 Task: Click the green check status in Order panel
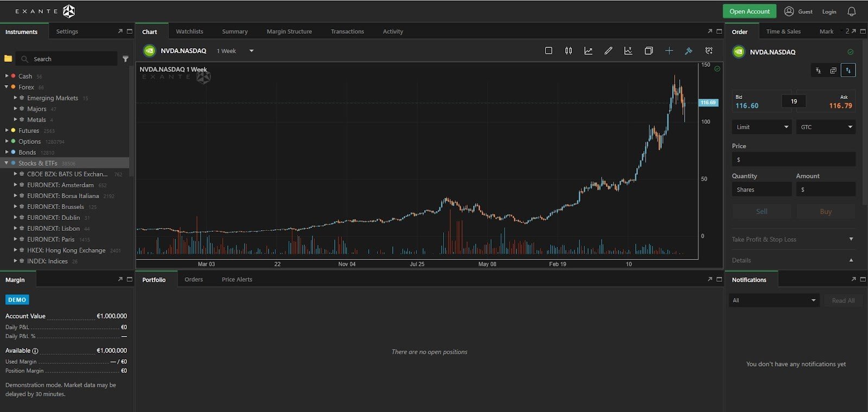(x=850, y=52)
